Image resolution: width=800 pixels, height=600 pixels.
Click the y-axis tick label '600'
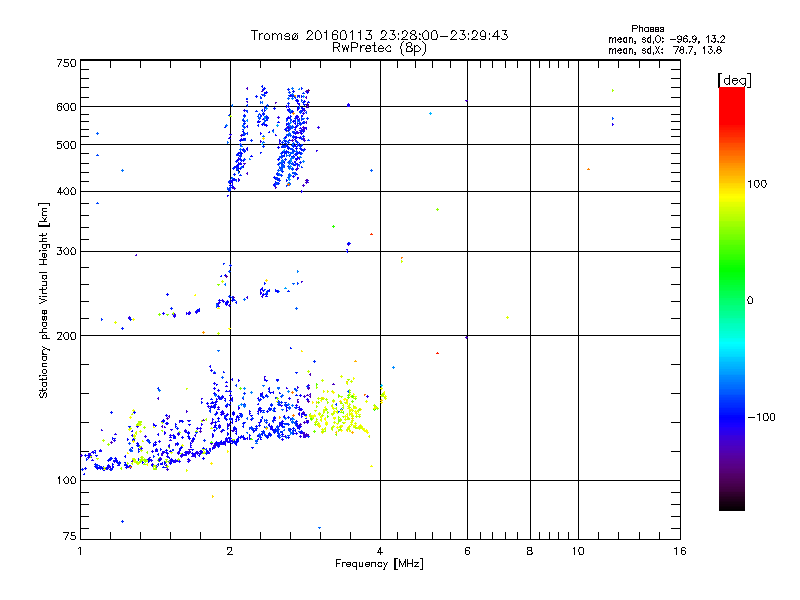66,107
